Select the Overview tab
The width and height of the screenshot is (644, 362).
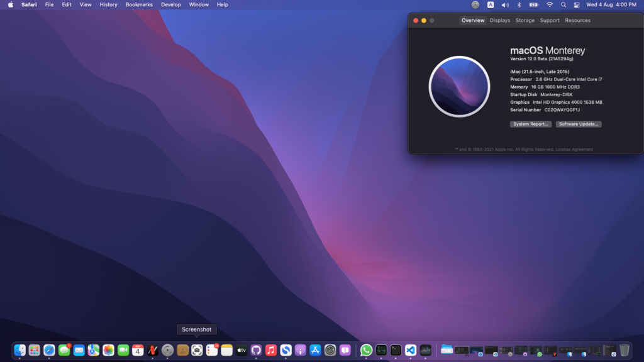[x=473, y=20]
